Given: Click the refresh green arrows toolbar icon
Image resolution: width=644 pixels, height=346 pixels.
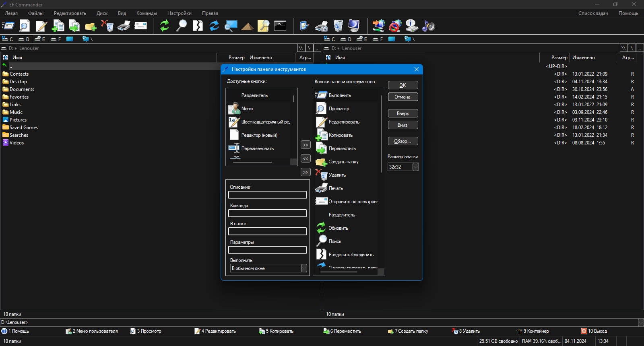Looking at the screenshot, I should [x=165, y=26].
